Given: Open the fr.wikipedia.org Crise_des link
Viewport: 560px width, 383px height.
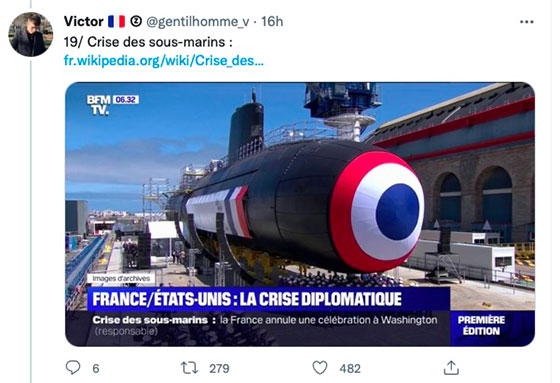Looking at the screenshot, I should 164,61.
